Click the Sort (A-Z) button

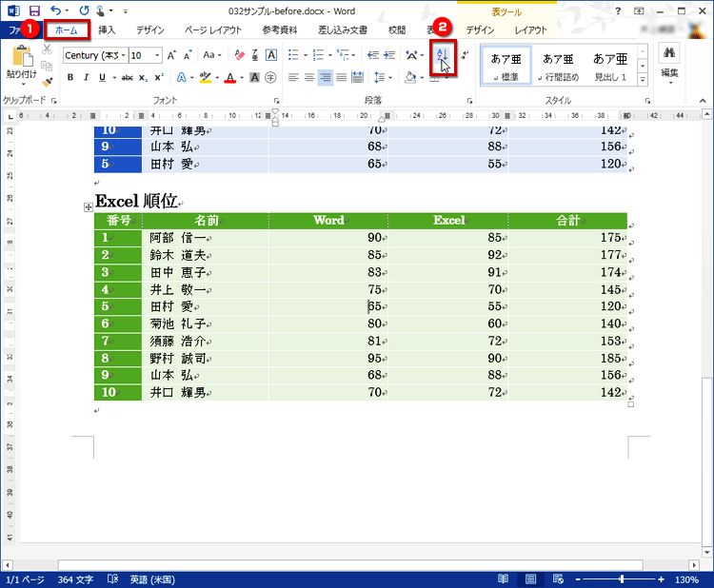(443, 55)
